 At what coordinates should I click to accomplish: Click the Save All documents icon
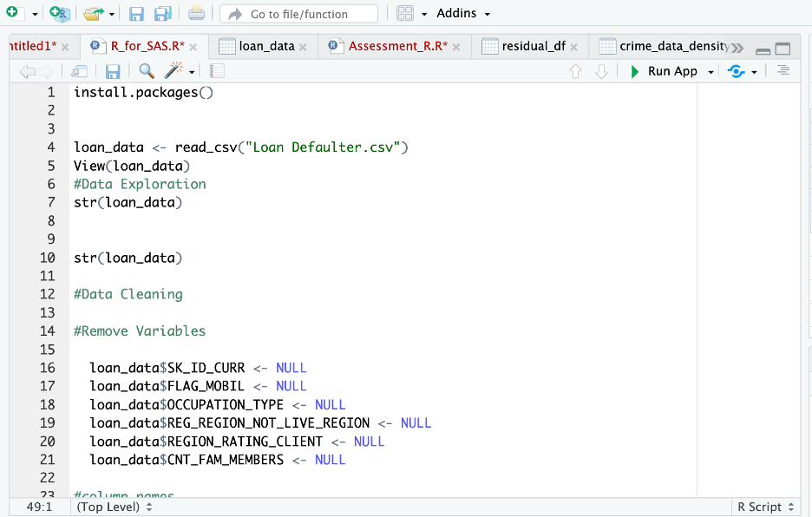coord(162,14)
